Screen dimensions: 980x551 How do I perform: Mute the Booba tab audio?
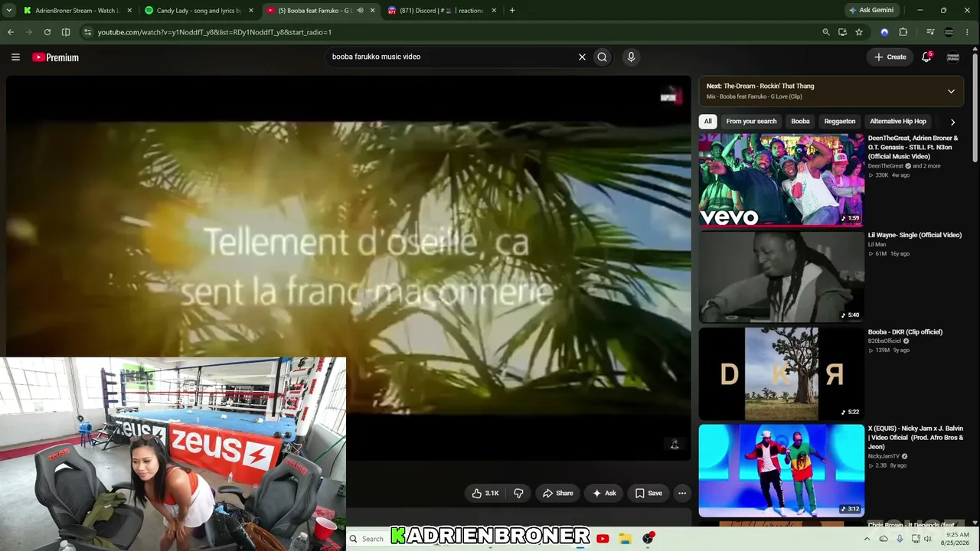pos(360,11)
